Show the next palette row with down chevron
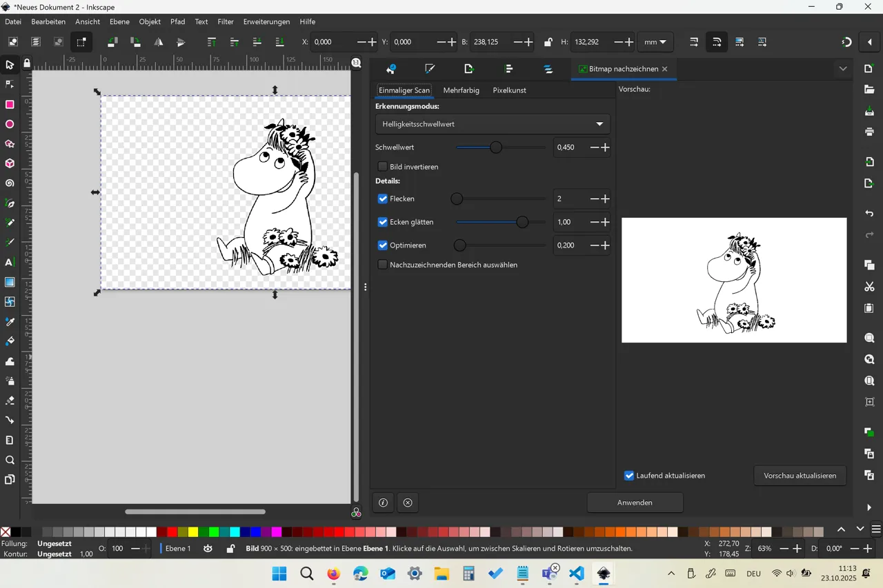Image resolution: width=883 pixels, height=588 pixels. click(860, 529)
